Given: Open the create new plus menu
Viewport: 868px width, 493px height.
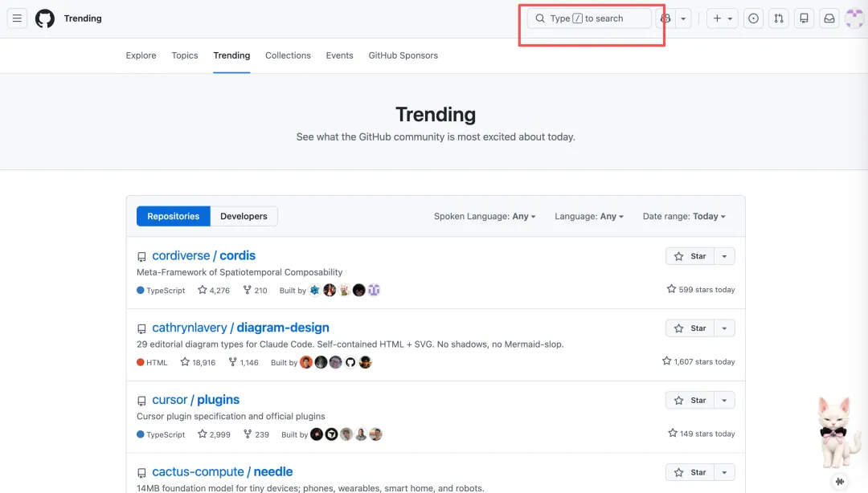Looking at the screenshot, I should pyautogui.click(x=722, y=18).
